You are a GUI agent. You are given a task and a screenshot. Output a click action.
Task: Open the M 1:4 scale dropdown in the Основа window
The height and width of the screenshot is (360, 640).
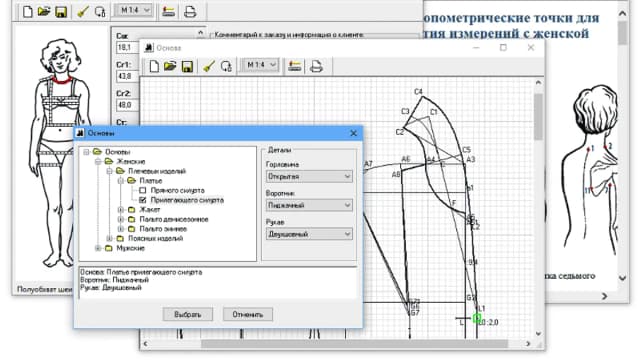[261, 65]
